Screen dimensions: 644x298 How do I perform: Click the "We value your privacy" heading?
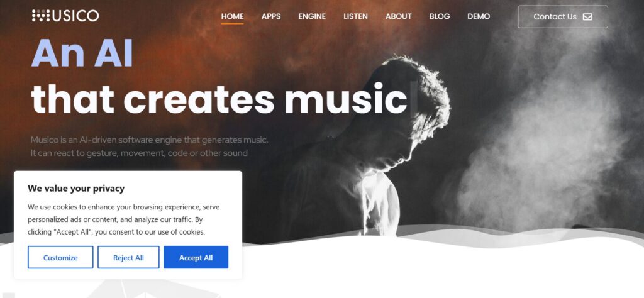[x=76, y=189]
